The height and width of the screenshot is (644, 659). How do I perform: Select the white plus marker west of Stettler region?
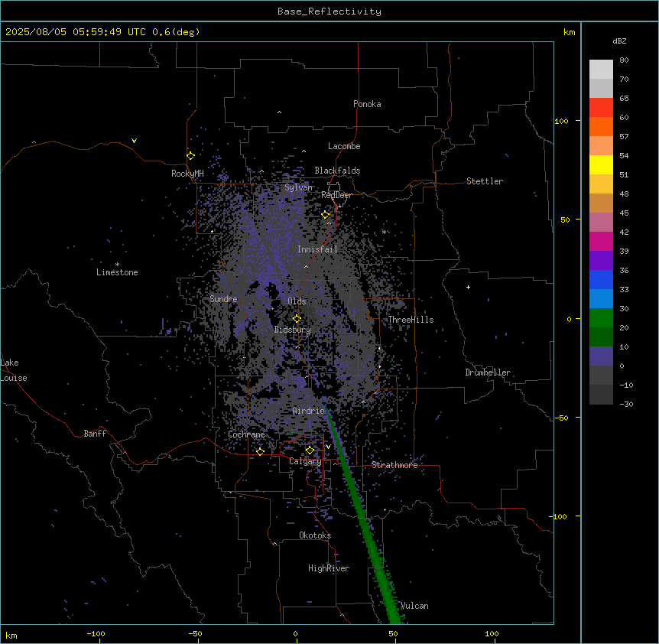click(468, 287)
